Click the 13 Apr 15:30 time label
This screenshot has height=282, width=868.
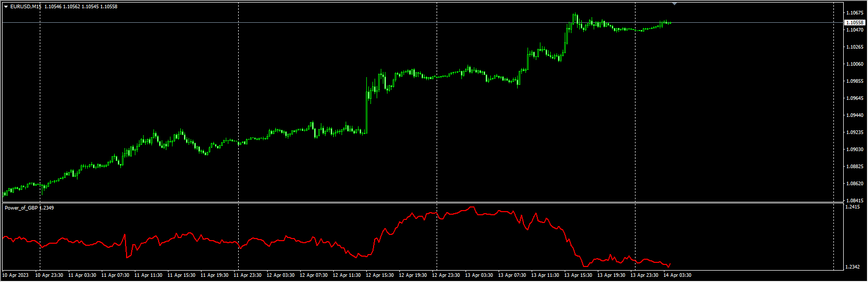(x=578, y=275)
